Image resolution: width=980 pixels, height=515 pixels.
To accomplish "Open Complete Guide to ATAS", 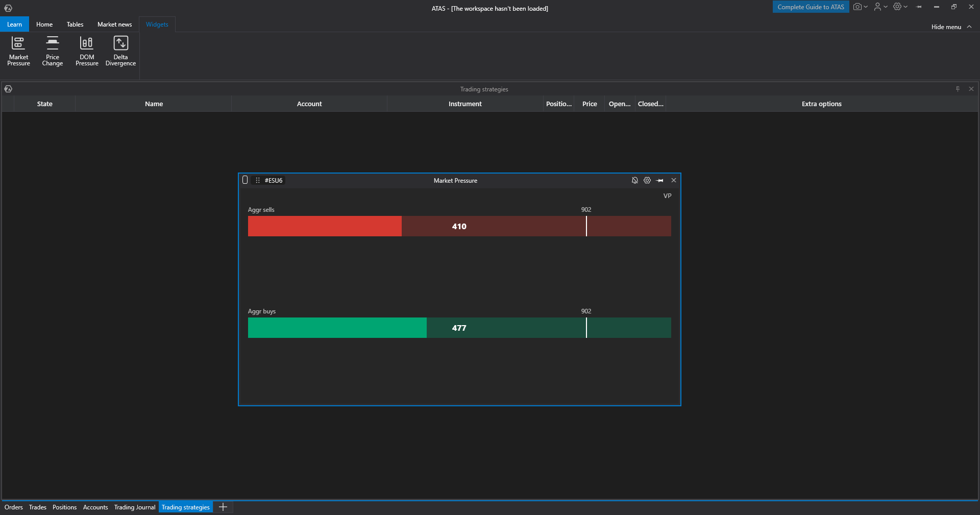I will click(811, 7).
